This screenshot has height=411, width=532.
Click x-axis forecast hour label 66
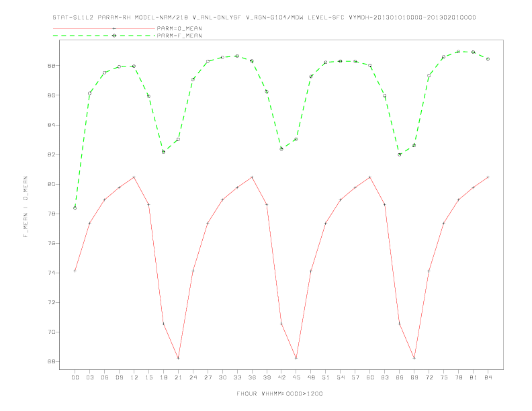400,377
